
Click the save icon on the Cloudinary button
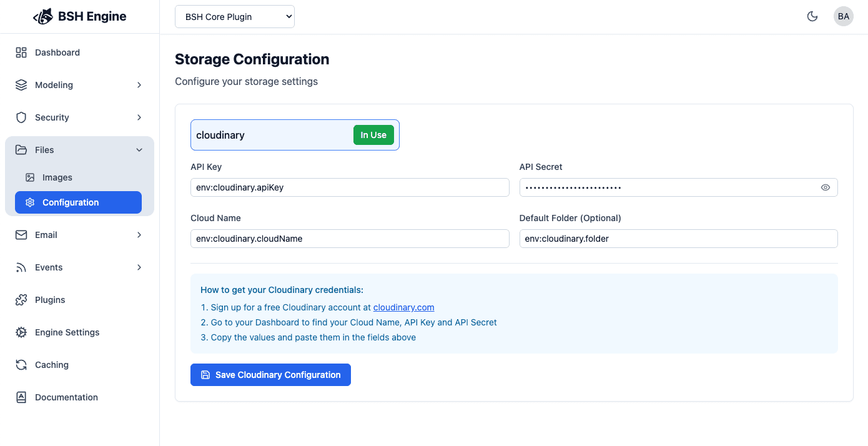click(205, 374)
